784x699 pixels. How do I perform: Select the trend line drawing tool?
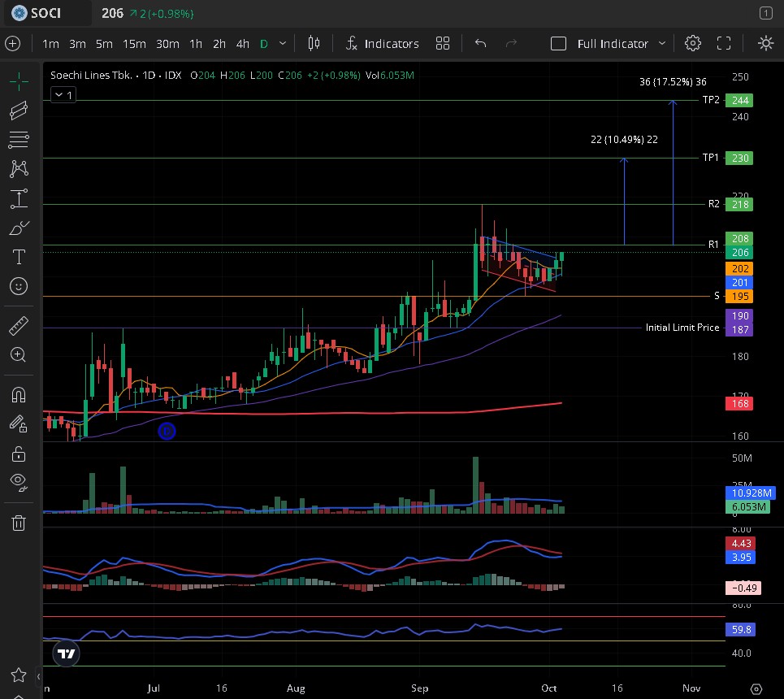pyautogui.click(x=18, y=111)
